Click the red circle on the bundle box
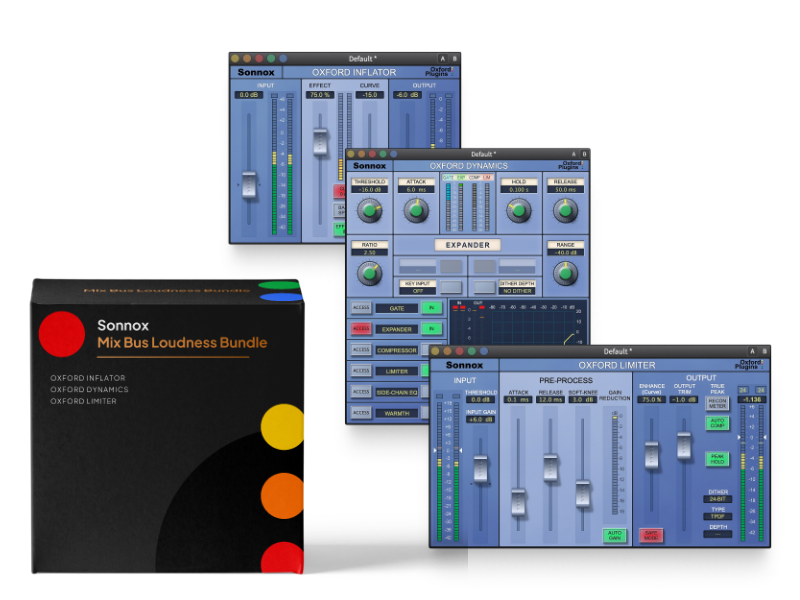 [x=62, y=334]
